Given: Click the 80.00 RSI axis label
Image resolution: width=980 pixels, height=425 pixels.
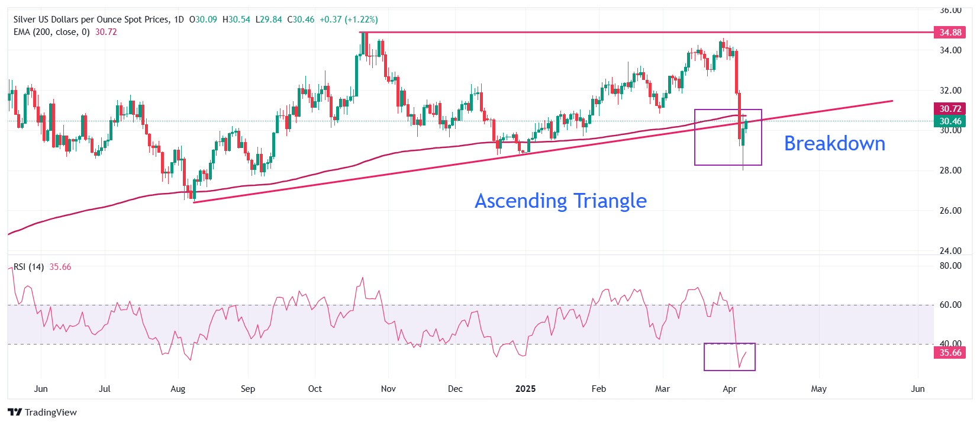Looking at the screenshot, I should tap(950, 266).
